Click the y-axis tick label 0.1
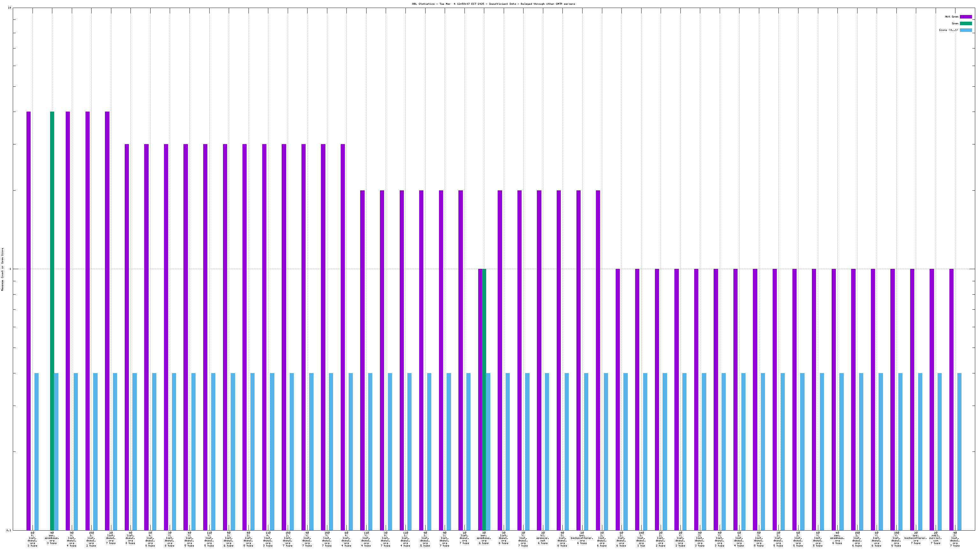The width and height of the screenshot is (980, 551). point(8,530)
